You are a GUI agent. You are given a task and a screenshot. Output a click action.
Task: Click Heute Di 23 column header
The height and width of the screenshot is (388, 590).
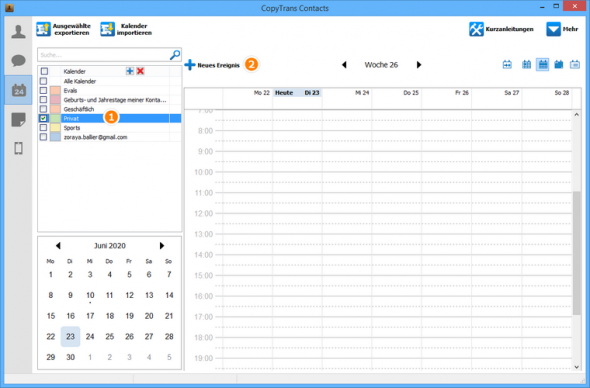297,93
